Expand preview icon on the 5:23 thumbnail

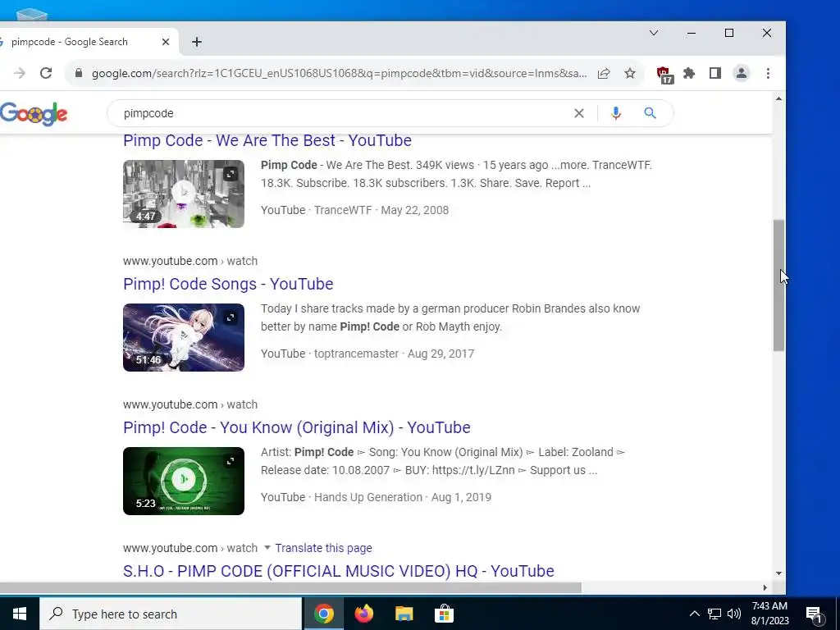(x=230, y=461)
